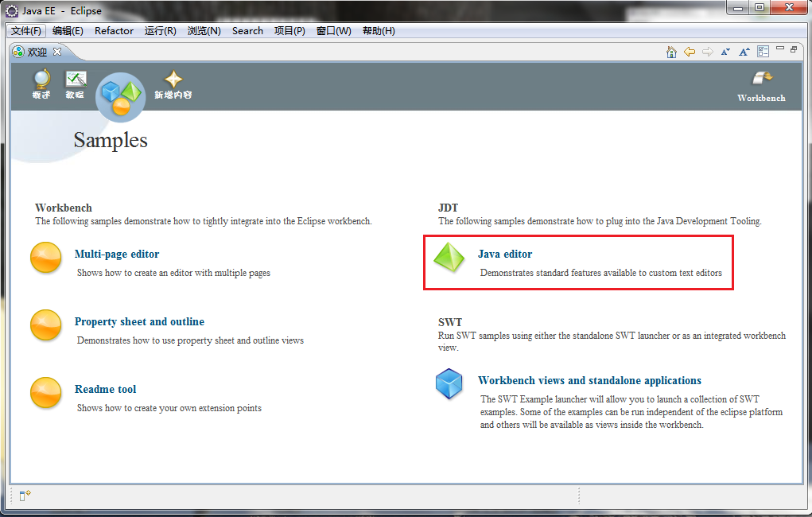Open the Property sheet and outline link

(139, 321)
